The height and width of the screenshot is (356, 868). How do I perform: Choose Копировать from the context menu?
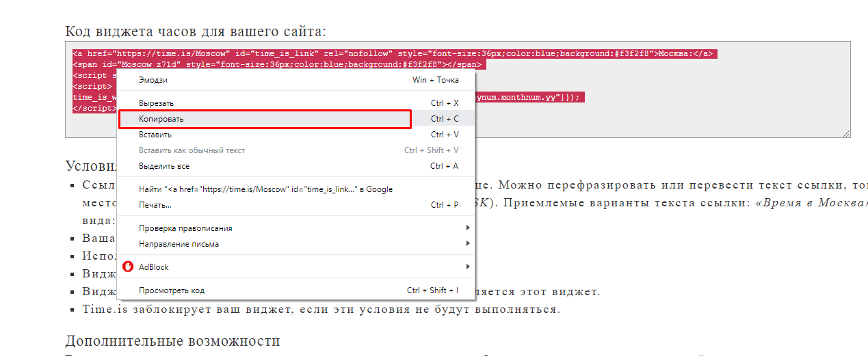(161, 119)
